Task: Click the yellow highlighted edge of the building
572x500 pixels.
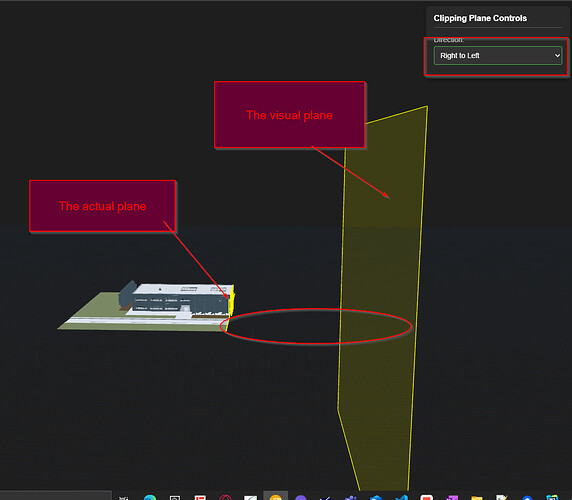Action: pyautogui.click(x=232, y=301)
